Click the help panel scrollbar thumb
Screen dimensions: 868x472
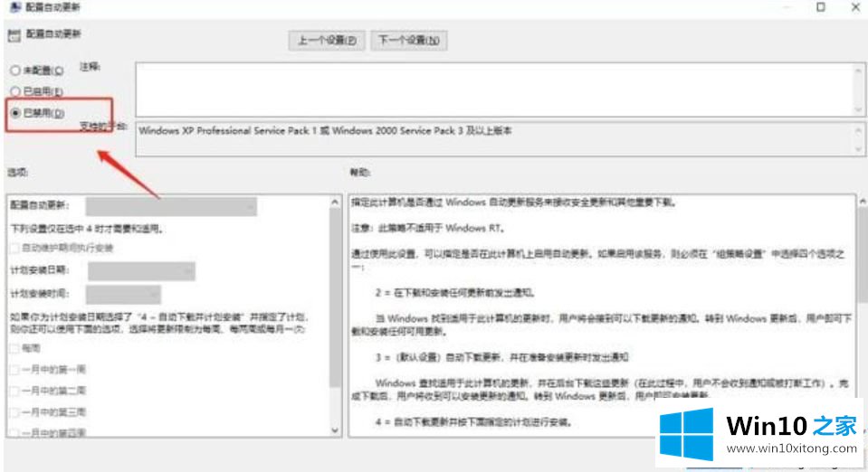863,256
